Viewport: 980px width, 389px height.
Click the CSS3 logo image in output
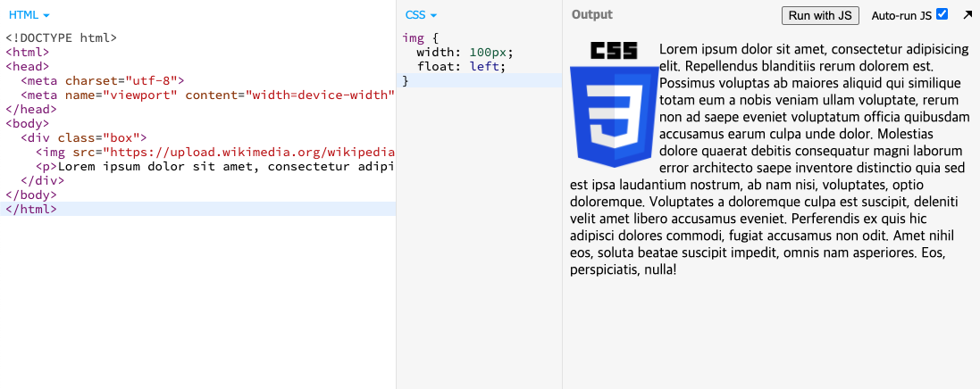pyautogui.click(x=615, y=105)
